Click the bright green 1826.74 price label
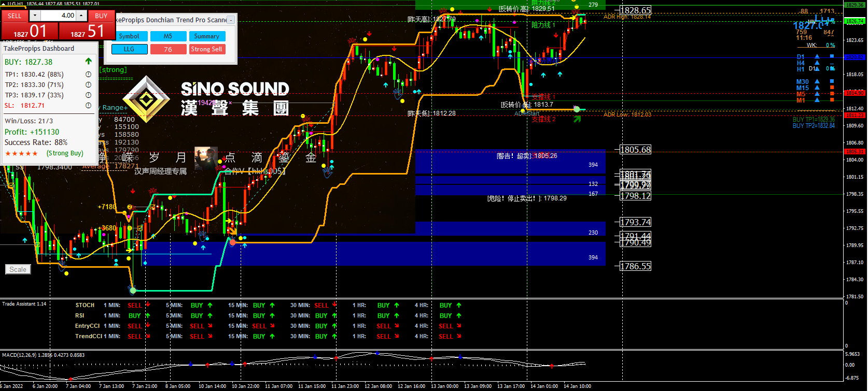This screenshot has height=391, width=868. pos(855,21)
